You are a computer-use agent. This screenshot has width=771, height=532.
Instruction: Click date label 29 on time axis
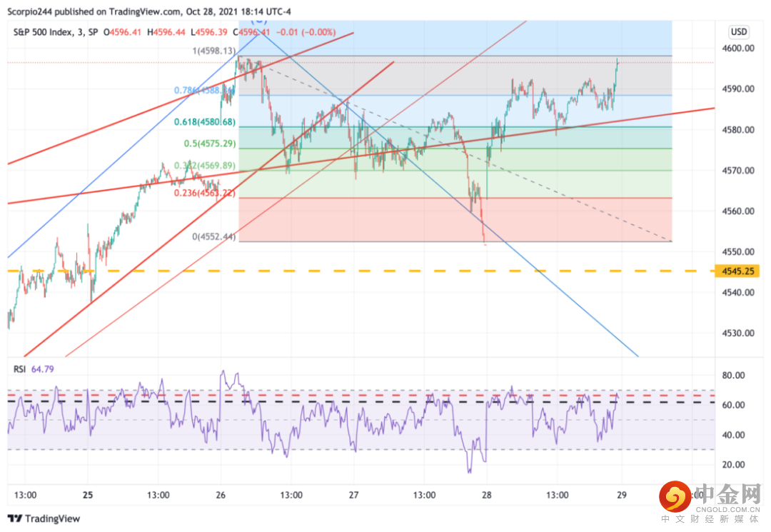(x=622, y=495)
